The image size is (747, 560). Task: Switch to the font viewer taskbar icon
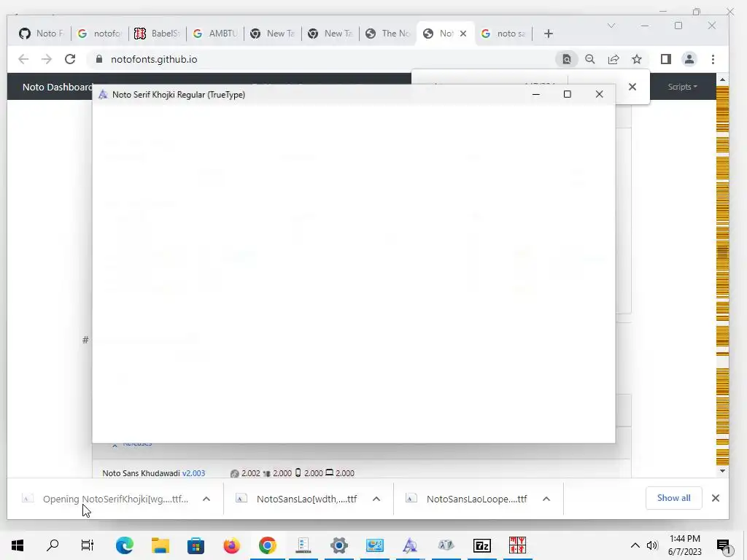pyautogui.click(x=410, y=545)
